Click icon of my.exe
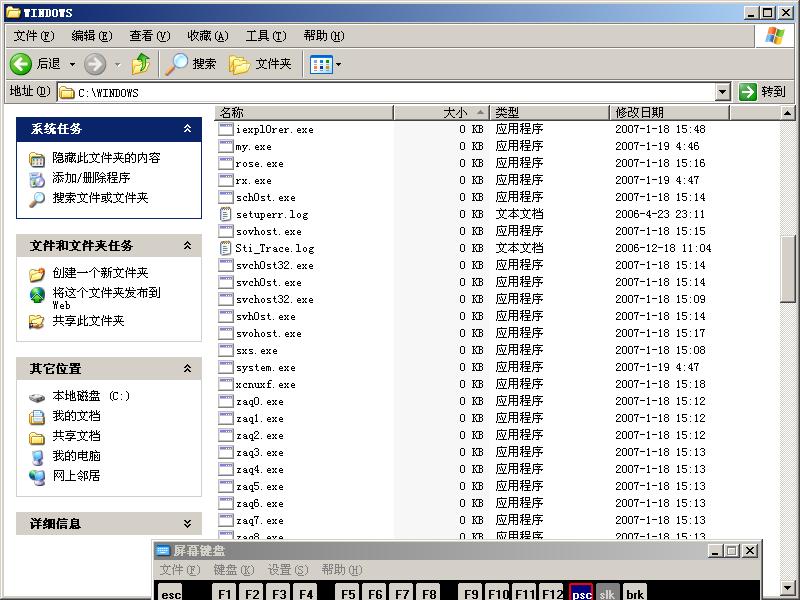 (x=226, y=146)
